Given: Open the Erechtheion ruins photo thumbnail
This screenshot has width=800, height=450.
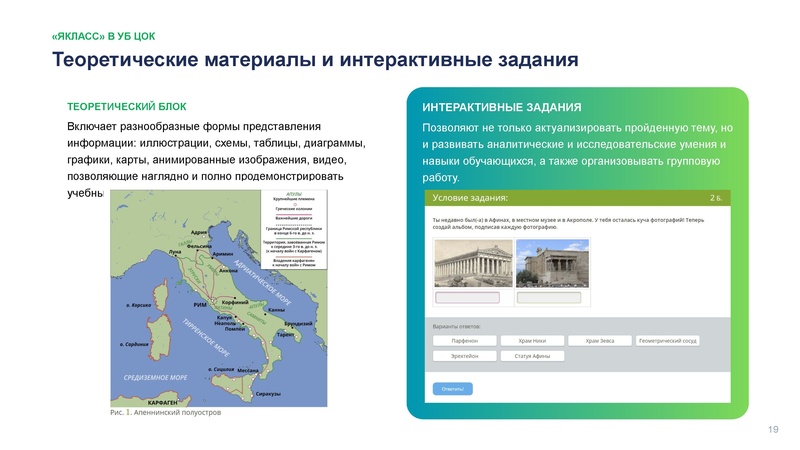Looking at the screenshot, I should 553,263.
